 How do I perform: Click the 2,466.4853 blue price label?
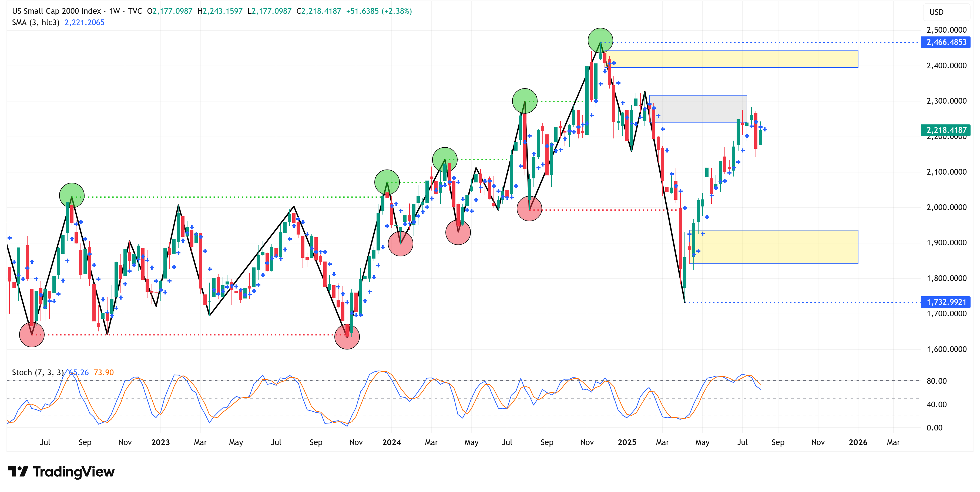pos(946,42)
